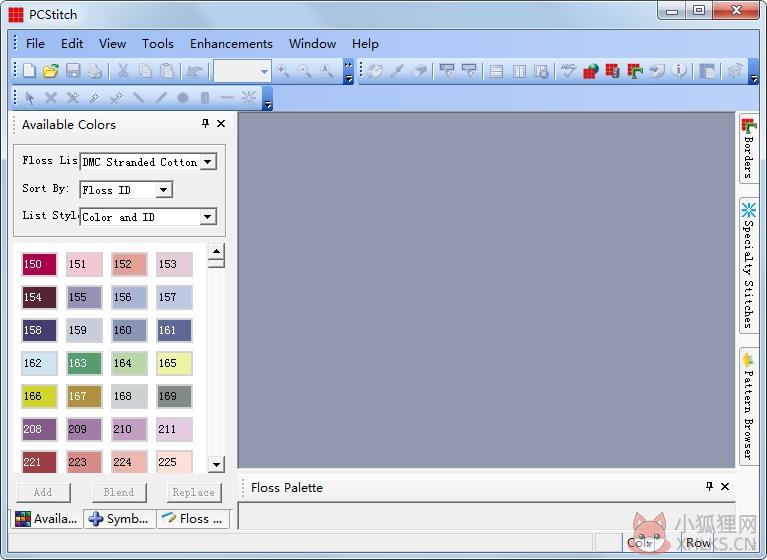Click the Undo arrow icon
Viewport: 767px width, 560px height.
195,71
